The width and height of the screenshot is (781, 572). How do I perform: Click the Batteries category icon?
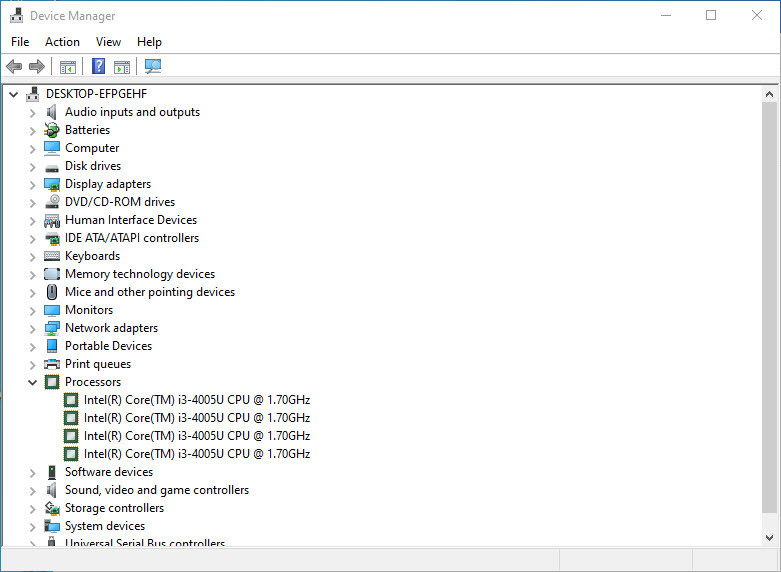(51, 130)
